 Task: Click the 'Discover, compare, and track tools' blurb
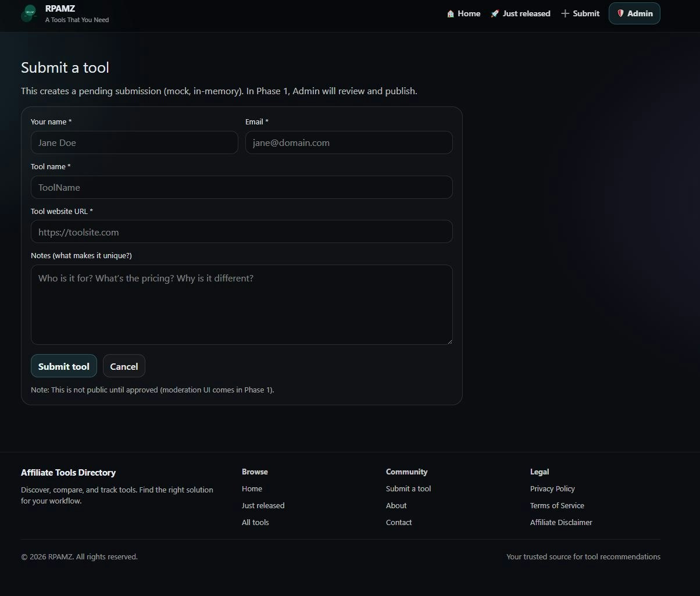pyautogui.click(x=117, y=495)
